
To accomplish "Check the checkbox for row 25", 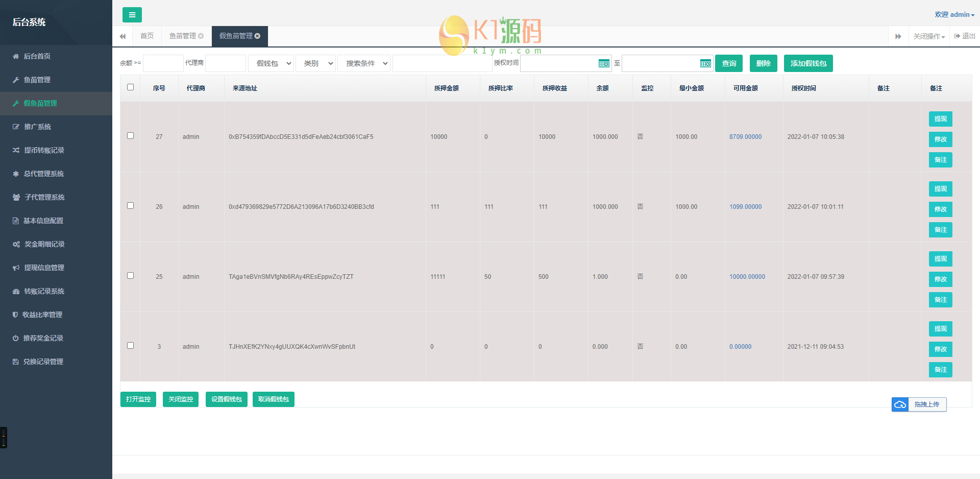I will [130, 276].
